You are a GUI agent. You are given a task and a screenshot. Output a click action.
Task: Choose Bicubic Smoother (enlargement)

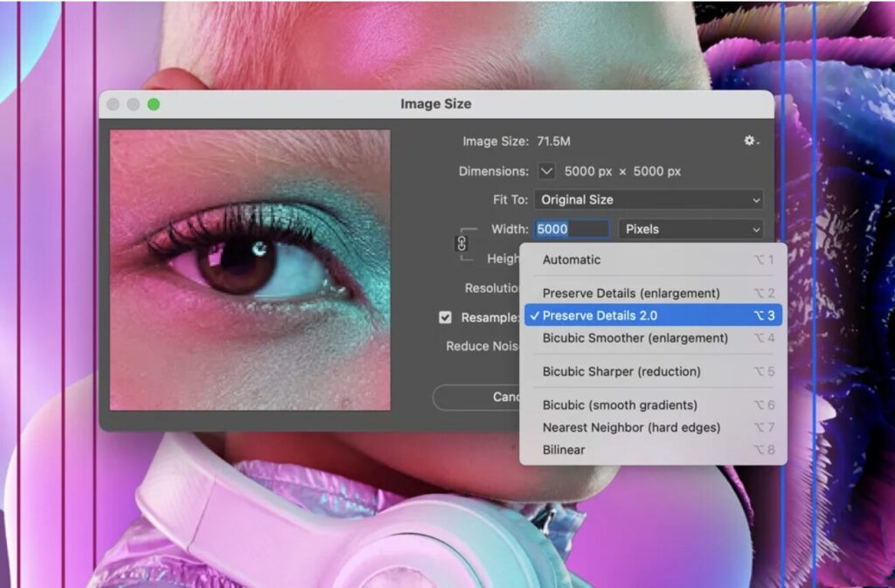635,337
